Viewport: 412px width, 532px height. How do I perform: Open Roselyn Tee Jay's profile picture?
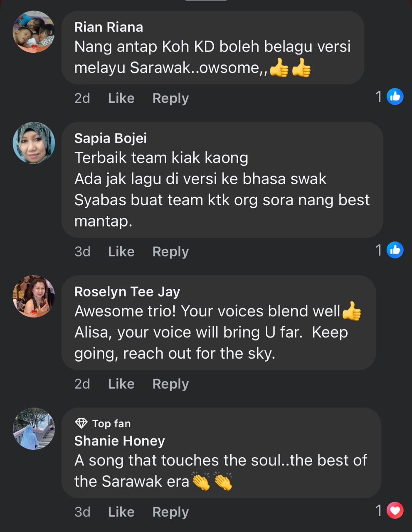(x=34, y=296)
